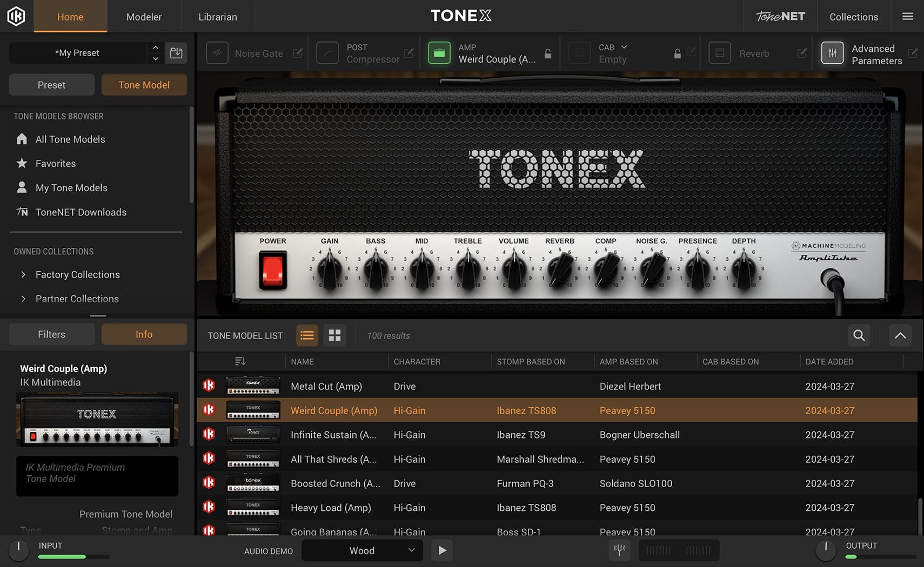Play the audio demo
The height and width of the screenshot is (567, 924).
442,550
